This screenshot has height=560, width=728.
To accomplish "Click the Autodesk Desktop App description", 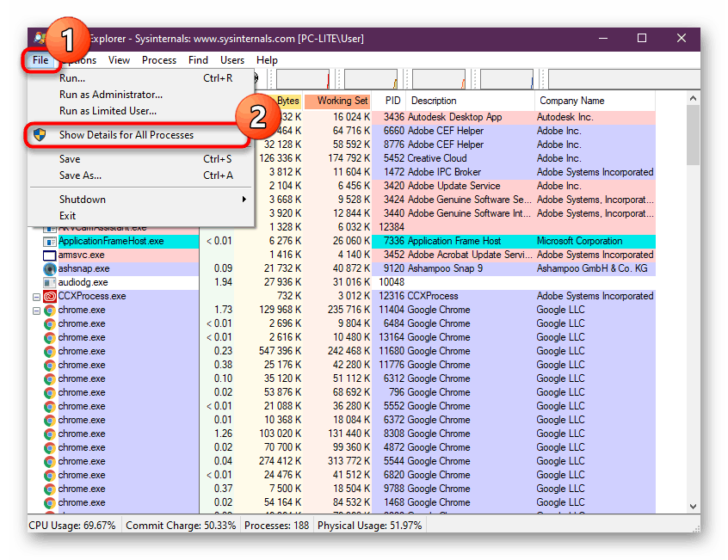I will coord(454,117).
